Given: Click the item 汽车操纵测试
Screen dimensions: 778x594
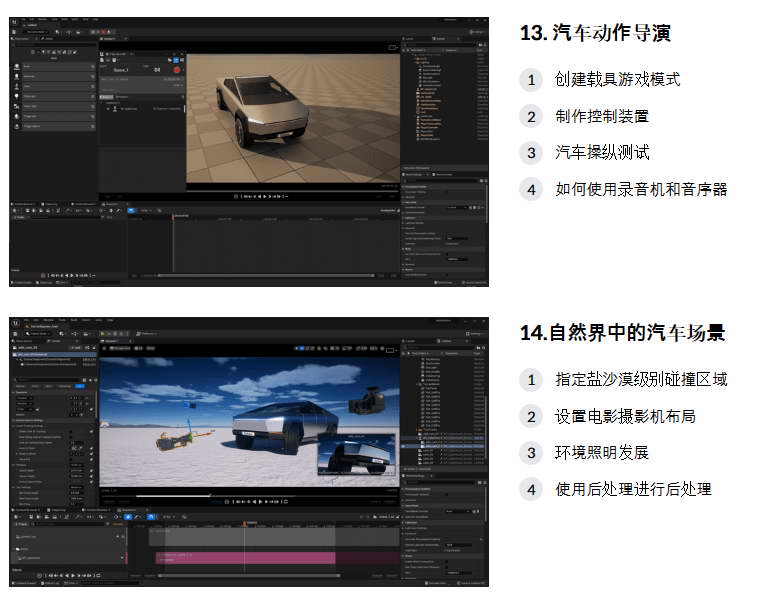Looking at the screenshot, I should (x=602, y=152).
